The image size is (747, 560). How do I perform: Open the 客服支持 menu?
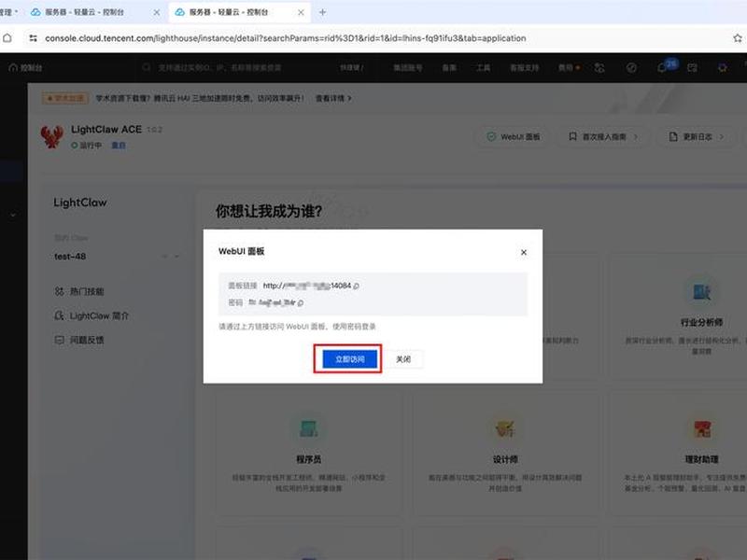(524, 67)
